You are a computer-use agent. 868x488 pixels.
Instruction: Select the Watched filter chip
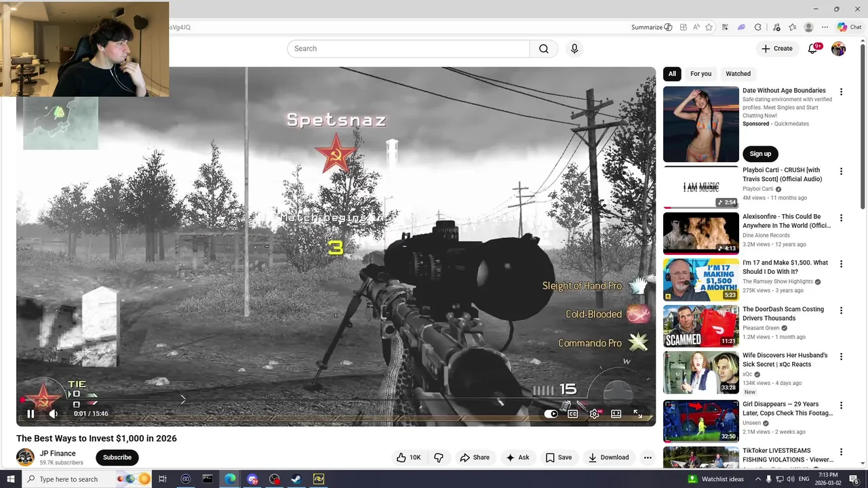(x=738, y=74)
